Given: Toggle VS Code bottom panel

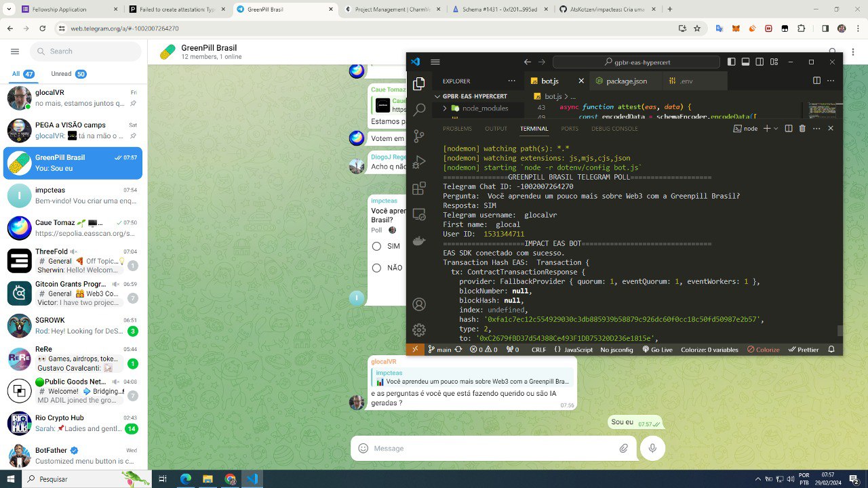Looking at the screenshot, I should [x=745, y=62].
